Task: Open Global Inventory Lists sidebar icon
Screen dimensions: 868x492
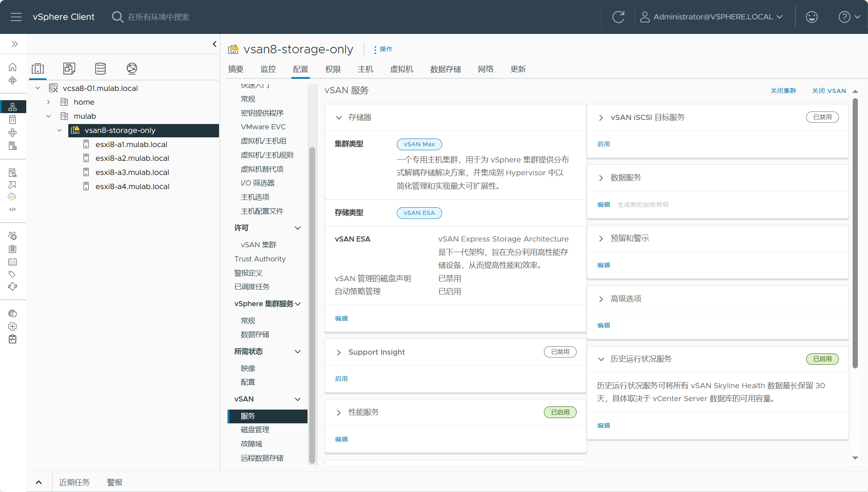Action: (13, 146)
